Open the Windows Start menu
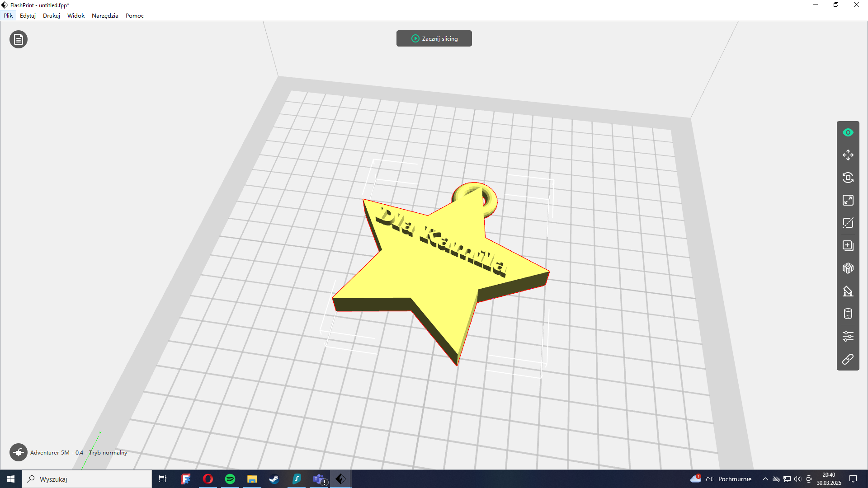868x488 pixels. click(11, 479)
